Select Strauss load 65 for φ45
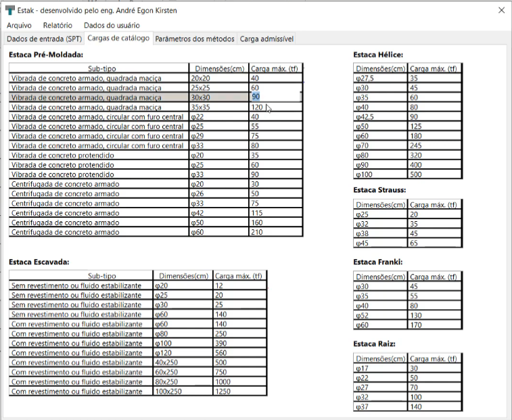Viewport: 512px width, 420px height. (435, 243)
